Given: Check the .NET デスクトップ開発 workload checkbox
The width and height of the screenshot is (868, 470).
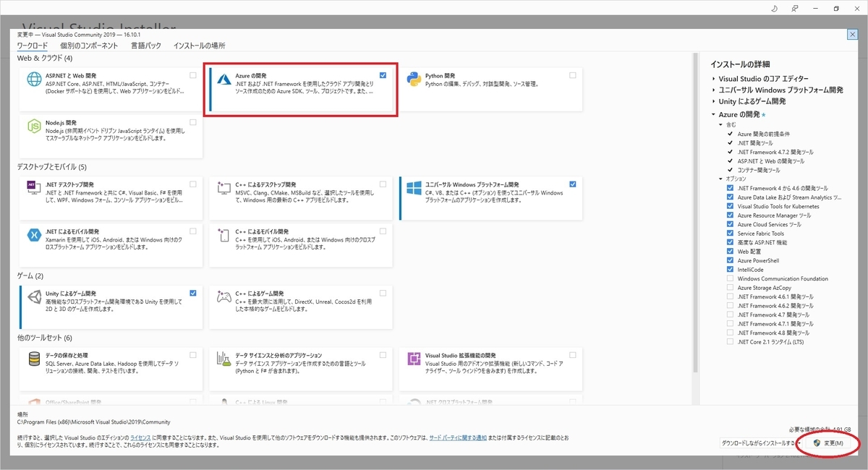Looking at the screenshot, I should tap(193, 184).
